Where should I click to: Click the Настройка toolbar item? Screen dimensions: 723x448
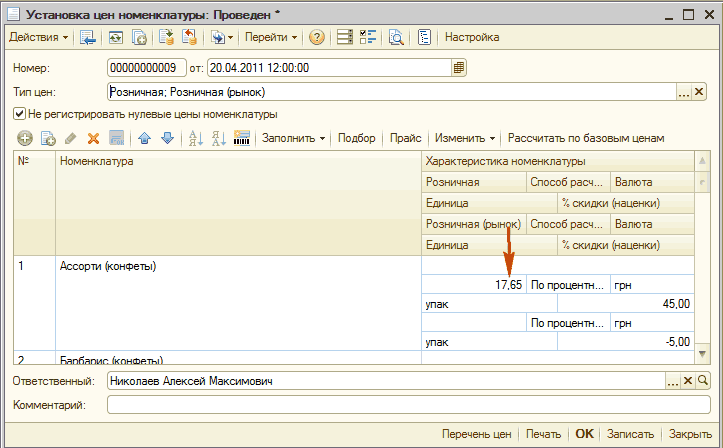pos(472,37)
